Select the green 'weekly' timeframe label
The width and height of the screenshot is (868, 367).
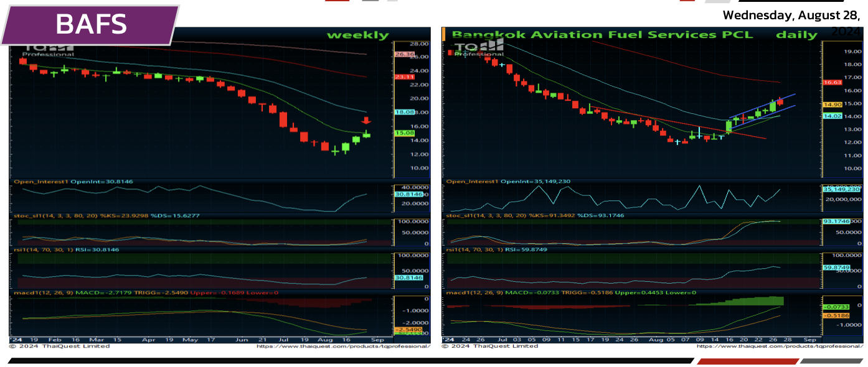(357, 35)
